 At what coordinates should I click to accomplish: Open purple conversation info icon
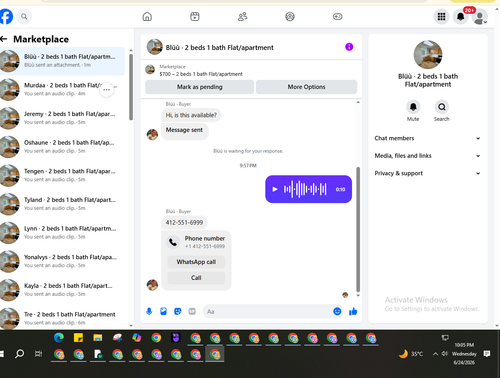pyautogui.click(x=349, y=47)
